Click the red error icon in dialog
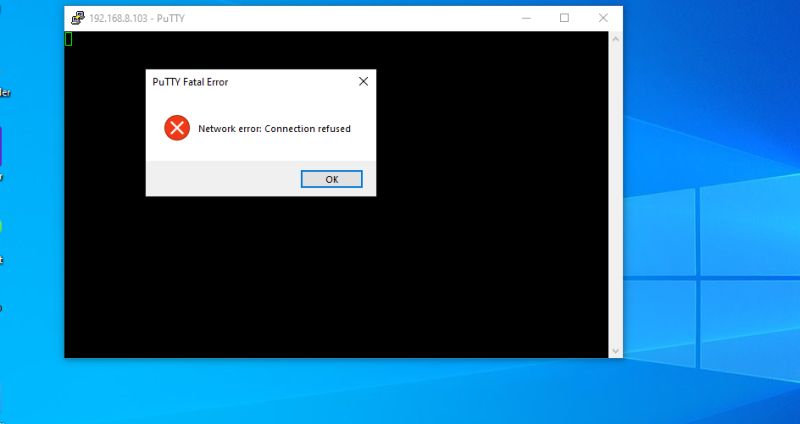The image size is (800, 424). pos(177,128)
